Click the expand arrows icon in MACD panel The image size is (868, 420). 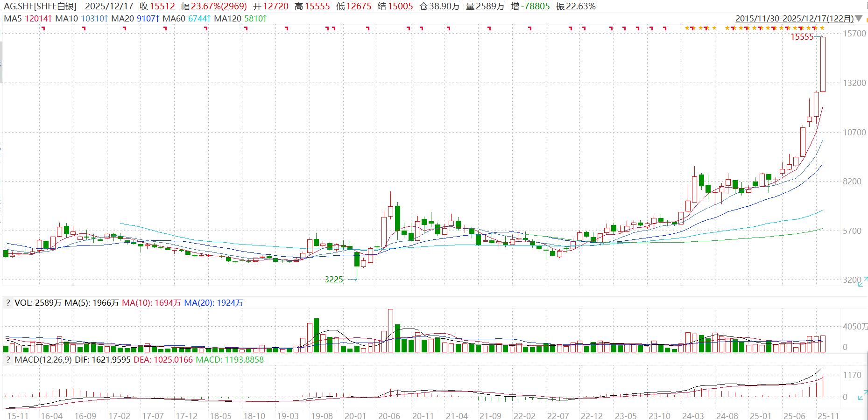tap(863, 395)
